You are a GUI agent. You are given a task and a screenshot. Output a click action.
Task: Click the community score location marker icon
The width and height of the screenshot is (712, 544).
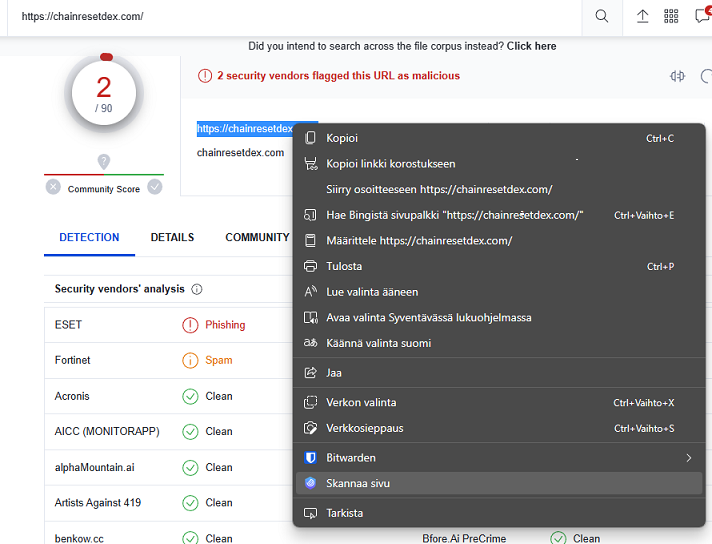pyautogui.click(x=103, y=162)
